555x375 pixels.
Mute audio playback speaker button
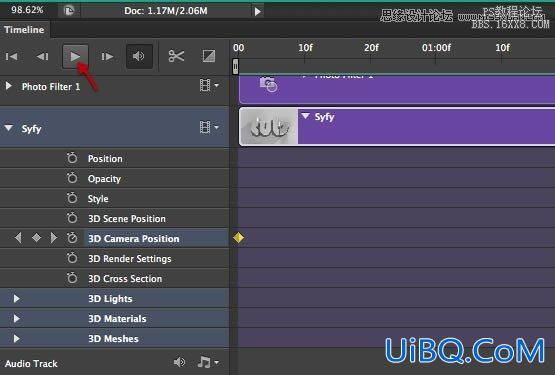pyautogui.click(x=139, y=56)
